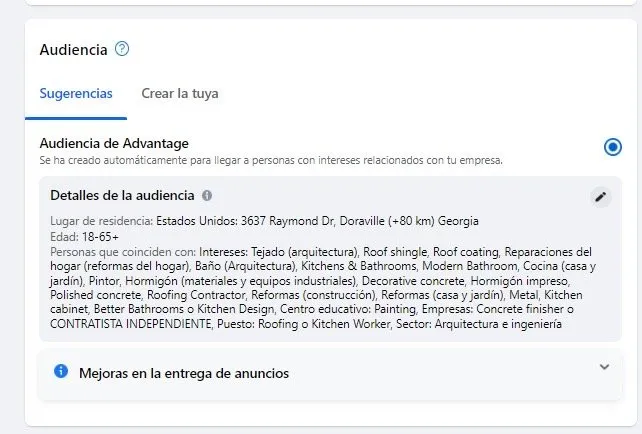Click blue info icon by Mejoras en la entrega

pos(60,372)
